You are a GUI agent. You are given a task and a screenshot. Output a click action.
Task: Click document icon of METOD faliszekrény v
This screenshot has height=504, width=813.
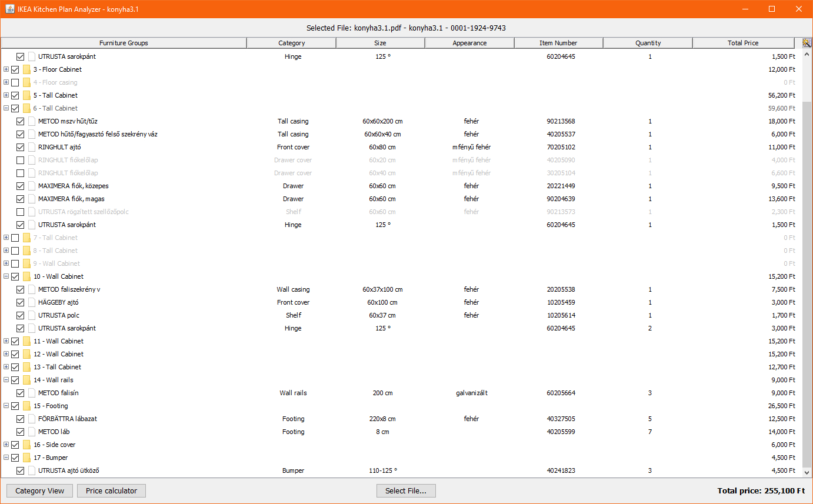32,289
